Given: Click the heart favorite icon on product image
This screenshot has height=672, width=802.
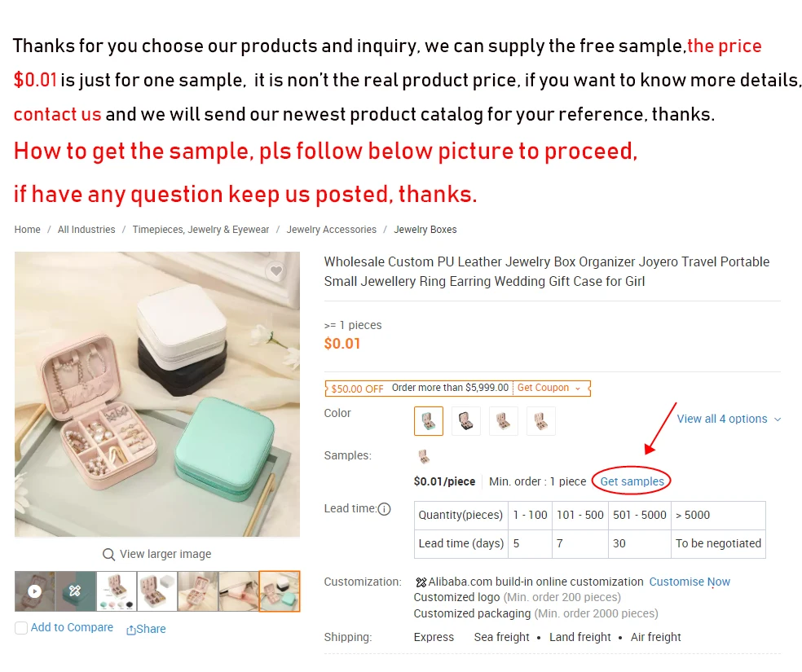Looking at the screenshot, I should [x=276, y=271].
